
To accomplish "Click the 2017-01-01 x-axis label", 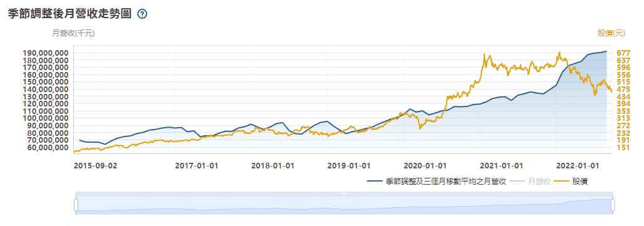I will (x=197, y=166).
